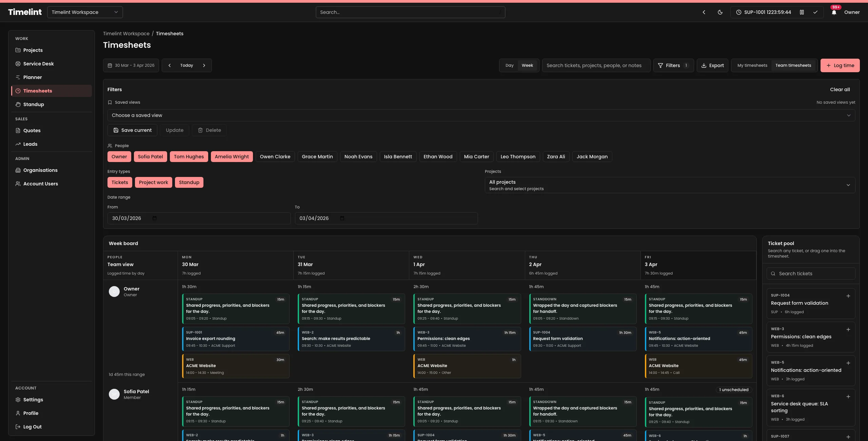Screen dimensions: 868x441
Task: Deselect Sofia Patel person filter chip
Action: click(x=151, y=157)
